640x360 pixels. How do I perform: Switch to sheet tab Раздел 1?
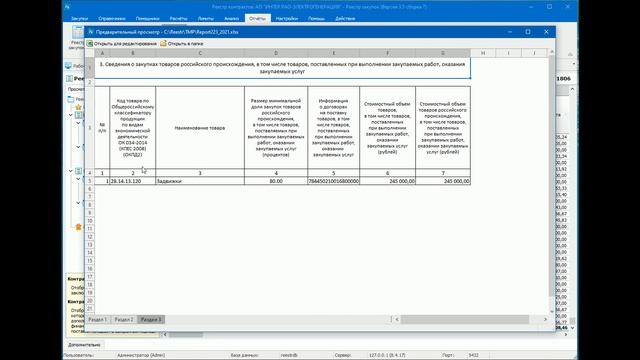tap(98, 320)
